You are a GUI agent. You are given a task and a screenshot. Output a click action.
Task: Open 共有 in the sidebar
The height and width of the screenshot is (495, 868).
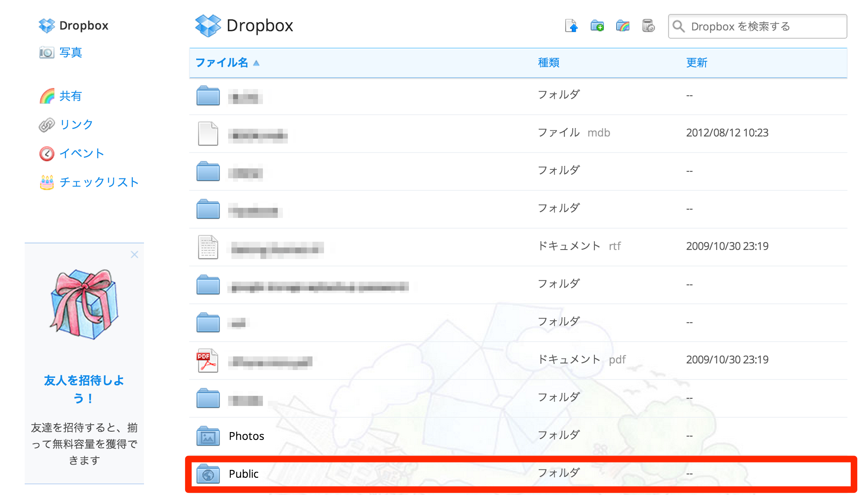click(x=70, y=96)
